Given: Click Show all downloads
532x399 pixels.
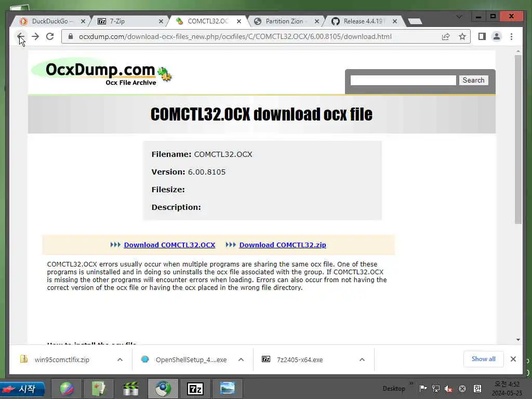Looking at the screenshot, I should tap(483, 359).
